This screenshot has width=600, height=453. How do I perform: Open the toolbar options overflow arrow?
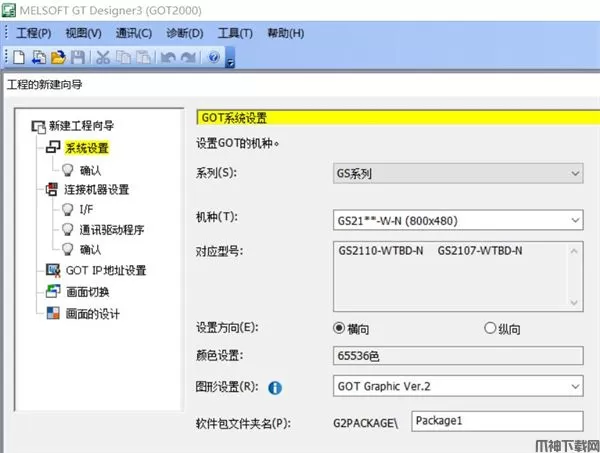230,60
